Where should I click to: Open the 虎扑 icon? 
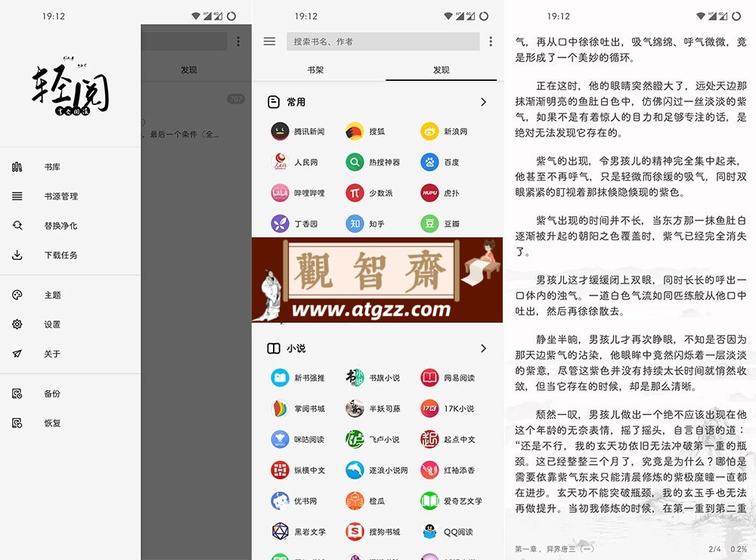point(429,193)
